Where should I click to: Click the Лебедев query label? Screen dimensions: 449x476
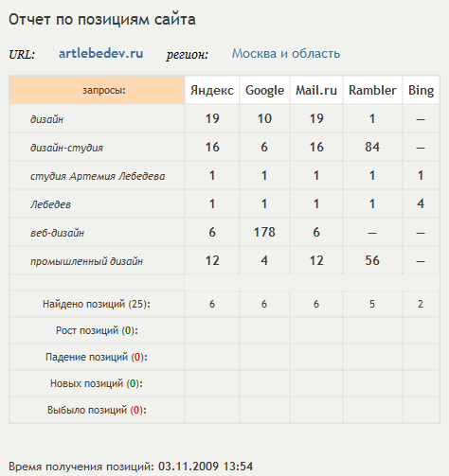coord(50,204)
